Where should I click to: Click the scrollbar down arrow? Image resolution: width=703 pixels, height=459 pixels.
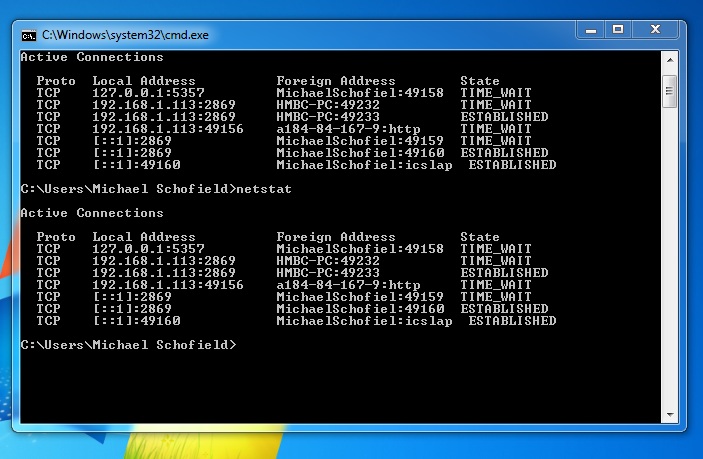point(670,415)
